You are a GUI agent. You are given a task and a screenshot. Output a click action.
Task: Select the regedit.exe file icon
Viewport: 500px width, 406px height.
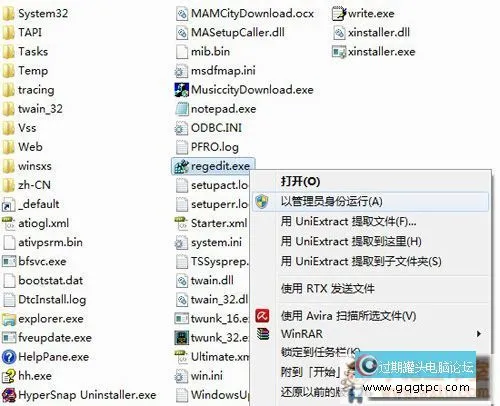point(182,166)
